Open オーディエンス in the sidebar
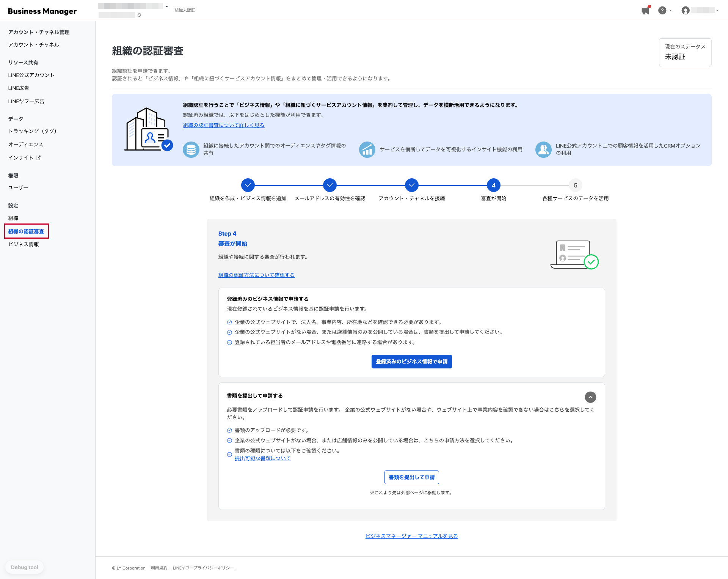Image resolution: width=728 pixels, height=579 pixels. (26, 145)
